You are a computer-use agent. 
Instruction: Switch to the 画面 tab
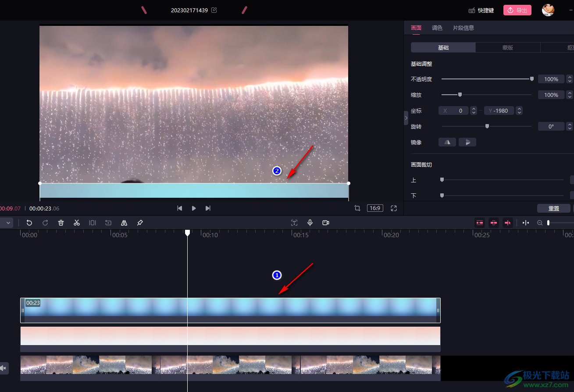[416, 28]
